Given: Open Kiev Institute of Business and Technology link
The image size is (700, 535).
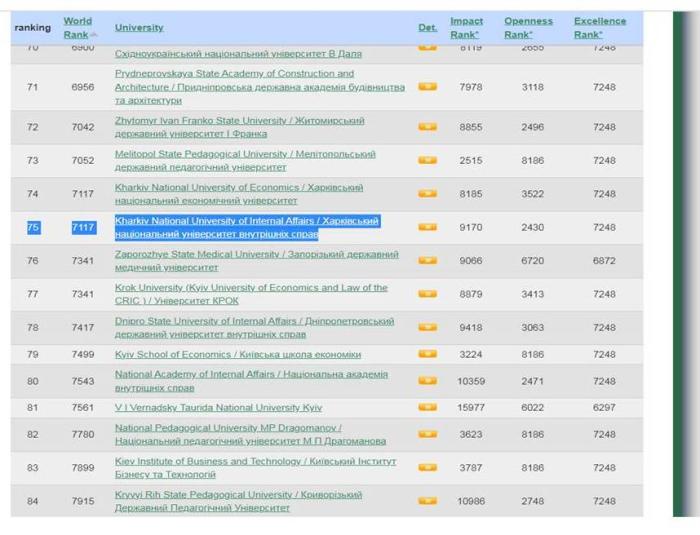Looking at the screenshot, I should (x=255, y=461).
